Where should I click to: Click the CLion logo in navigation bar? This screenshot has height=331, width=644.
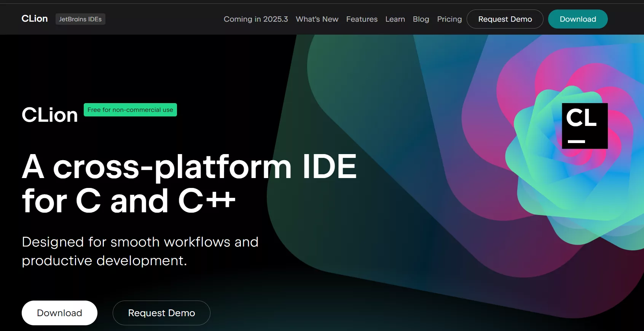(x=35, y=19)
